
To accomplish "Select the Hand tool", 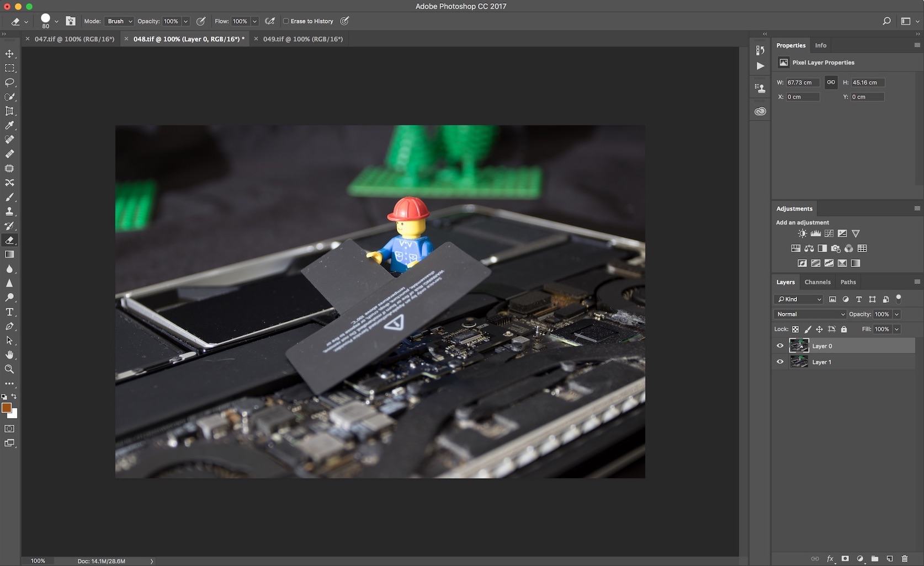I will (x=9, y=355).
